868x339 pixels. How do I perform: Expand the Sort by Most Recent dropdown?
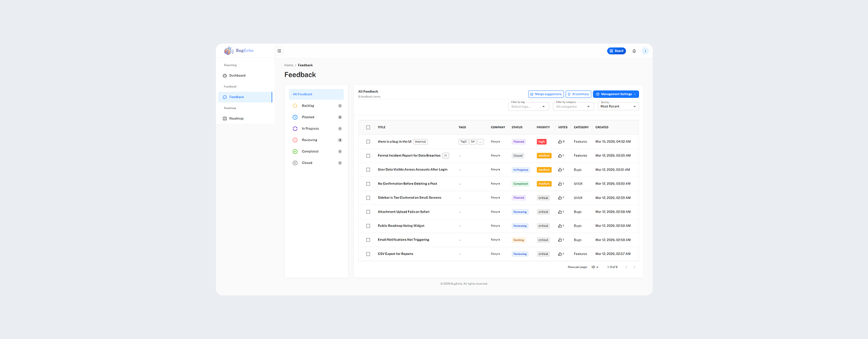618,107
